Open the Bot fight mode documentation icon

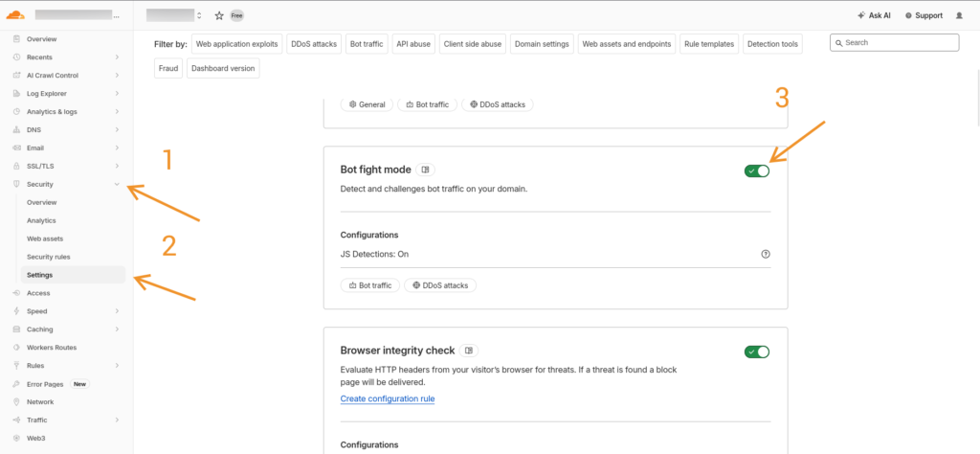(x=426, y=170)
